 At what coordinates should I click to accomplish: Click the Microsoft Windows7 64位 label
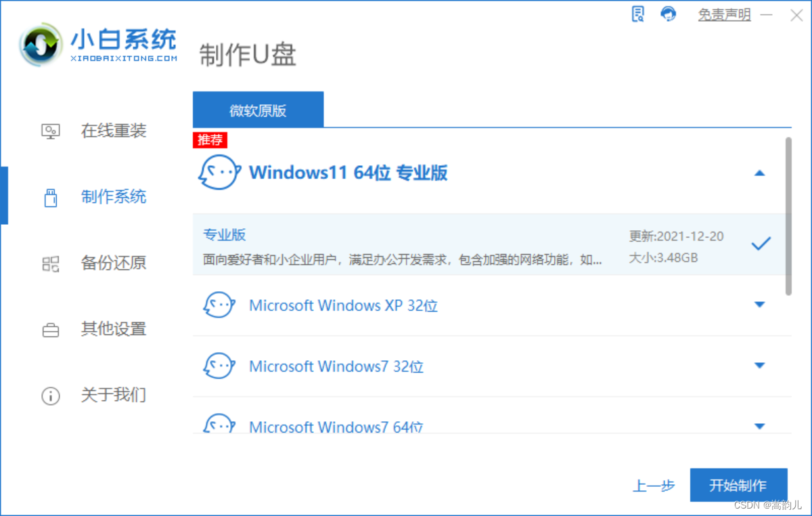pyautogui.click(x=336, y=427)
